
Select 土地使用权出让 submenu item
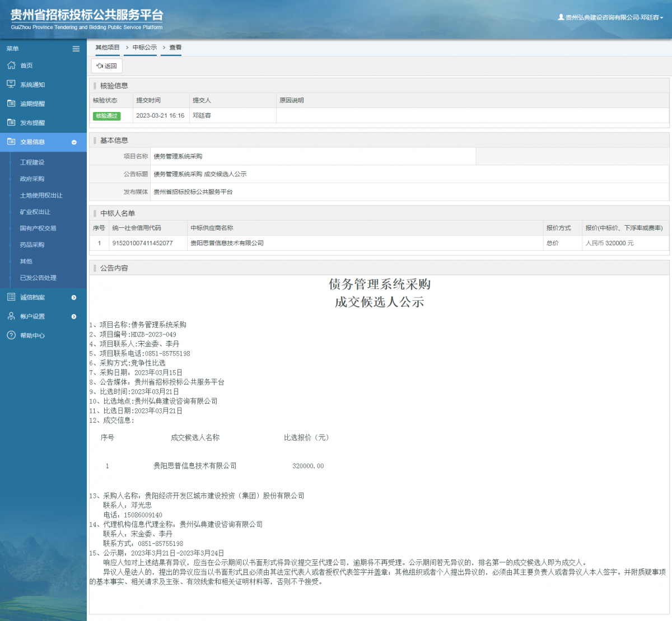(x=41, y=195)
